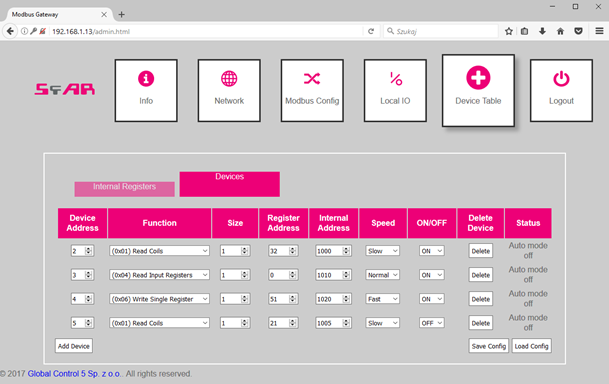
Task: Click the Logout power tile
Action: point(561,90)
